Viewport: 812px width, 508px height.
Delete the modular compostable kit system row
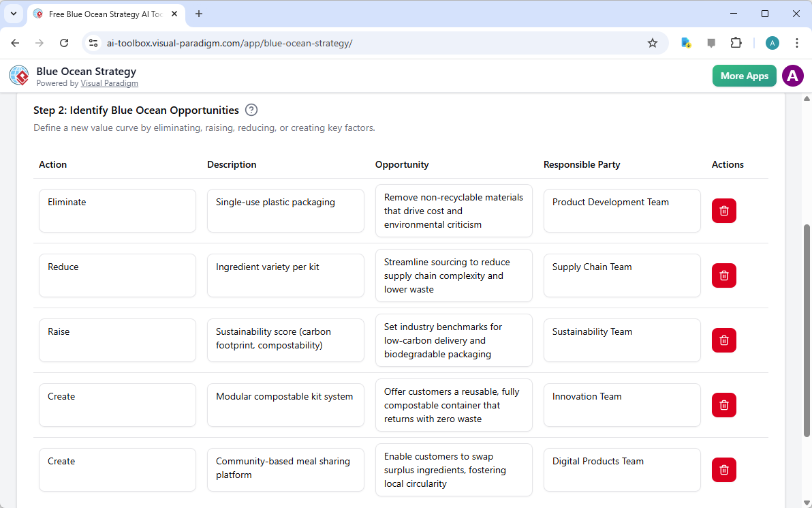point(723,405)
